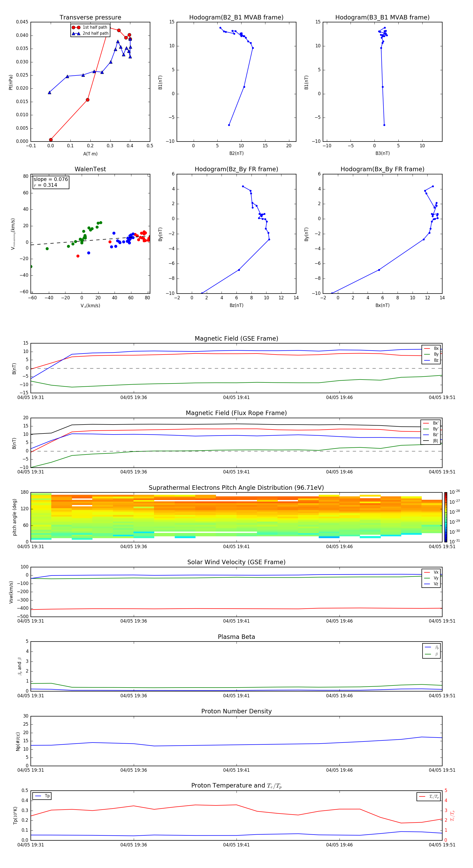This screenshot has width=473, height=868.
Task: Click the "Plasma Beta" title
Action: click(236, 637)
